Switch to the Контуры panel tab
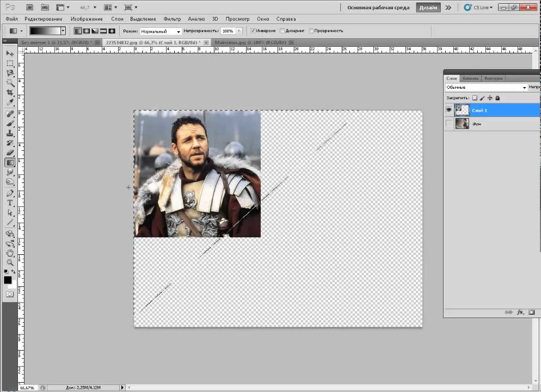541x392 pixels. 494,78
